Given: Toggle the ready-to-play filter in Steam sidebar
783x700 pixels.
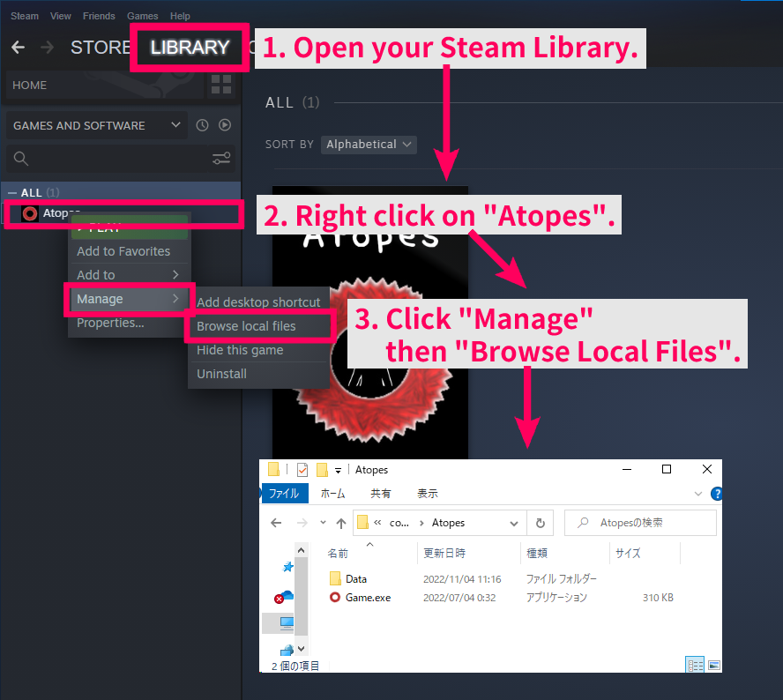Looking at the screenshot, I should (225, 125).
